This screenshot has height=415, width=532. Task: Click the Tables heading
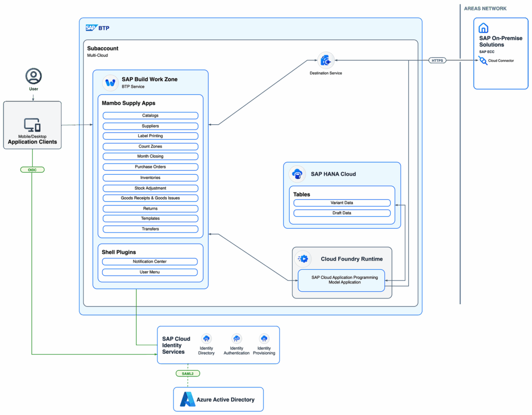(x=302, y=194)
